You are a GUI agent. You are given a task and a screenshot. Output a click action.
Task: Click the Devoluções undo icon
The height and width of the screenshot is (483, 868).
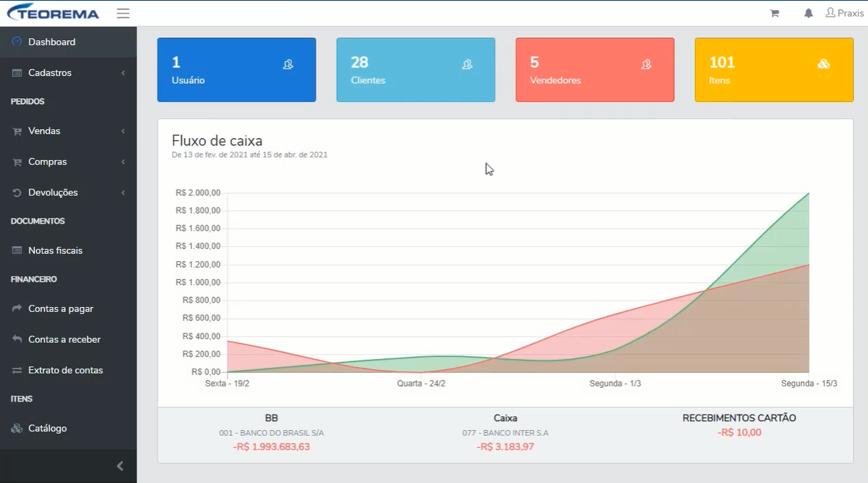[x=16, y=193]
